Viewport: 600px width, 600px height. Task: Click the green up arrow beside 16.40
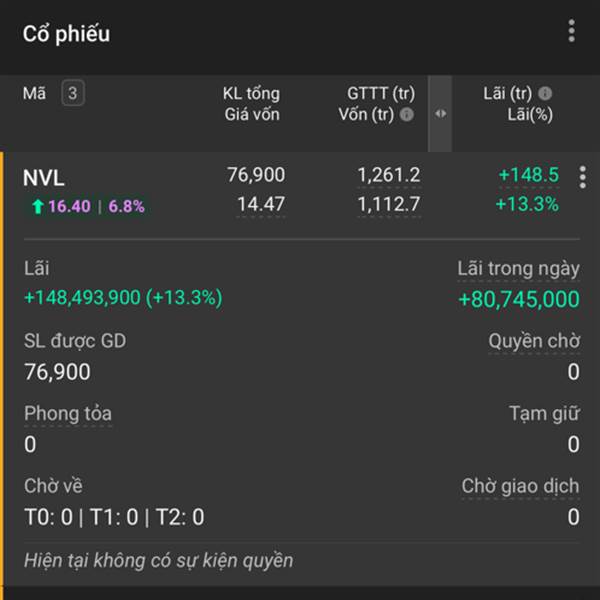click(x=38, y=207)
